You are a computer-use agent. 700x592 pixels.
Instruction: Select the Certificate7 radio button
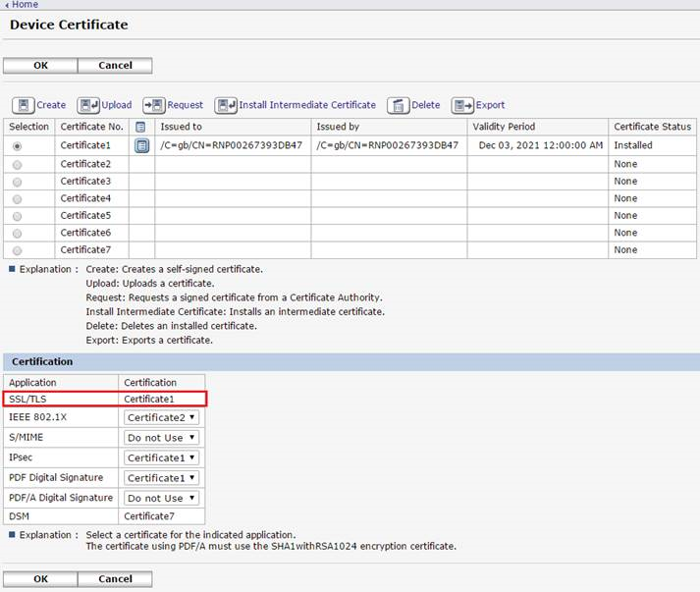point(17,251)
